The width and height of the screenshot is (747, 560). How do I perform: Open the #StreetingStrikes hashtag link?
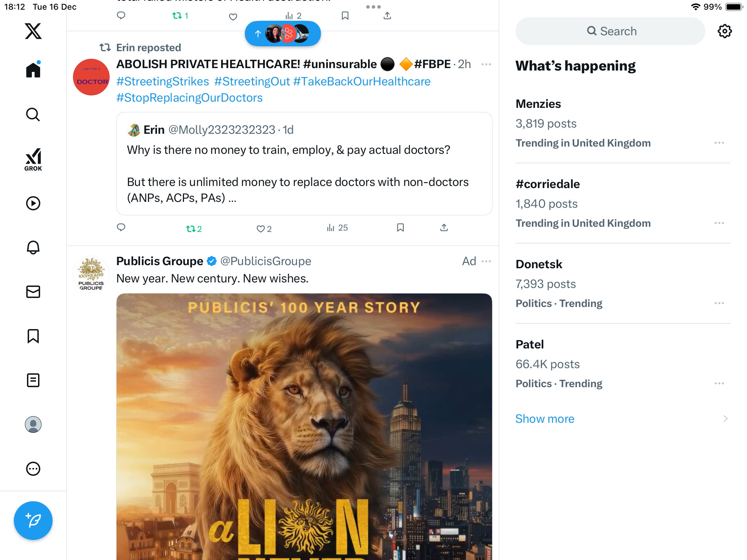163,82
